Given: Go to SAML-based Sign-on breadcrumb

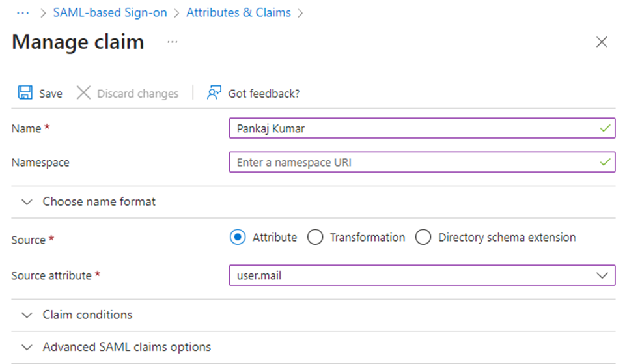Looking at the screenshot, I should [x=110, y=13].
